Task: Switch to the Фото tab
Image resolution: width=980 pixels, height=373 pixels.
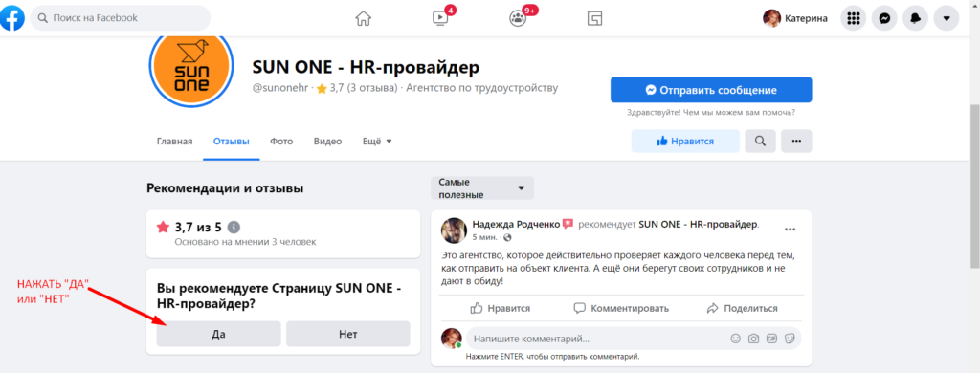Action: [281, 142]
